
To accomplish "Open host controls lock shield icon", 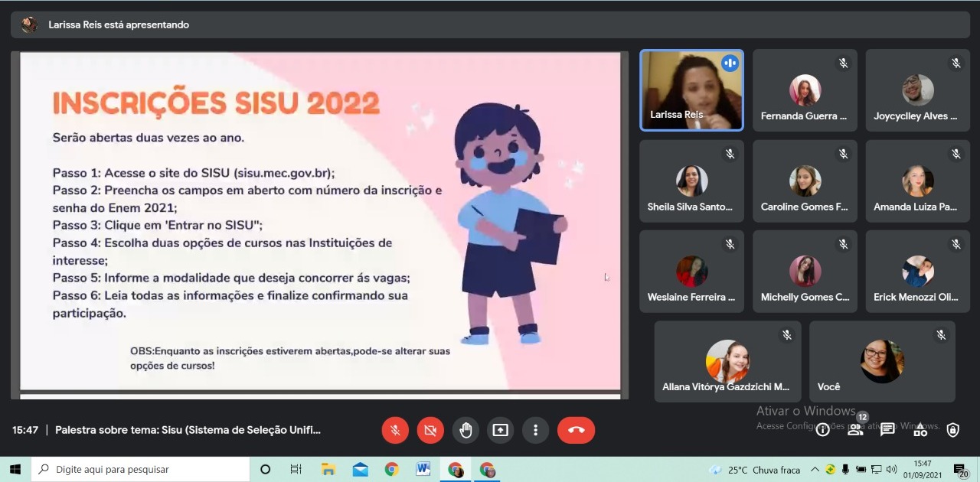I will [952, 430].
